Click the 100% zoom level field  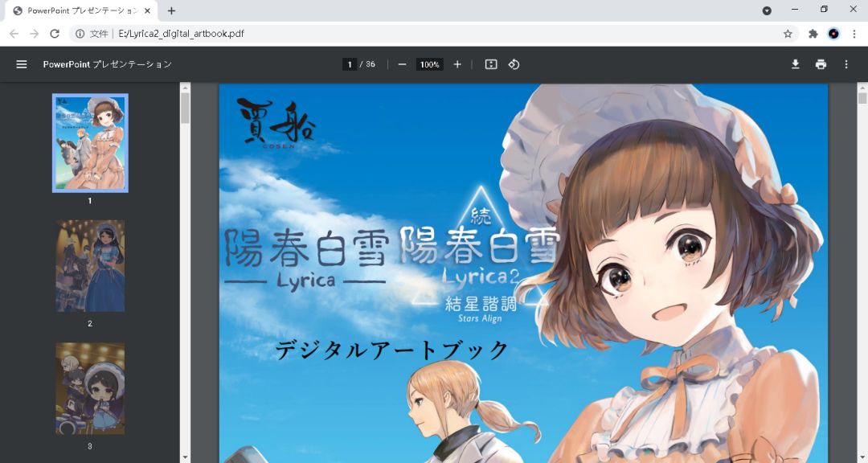[x=429, y=64]
